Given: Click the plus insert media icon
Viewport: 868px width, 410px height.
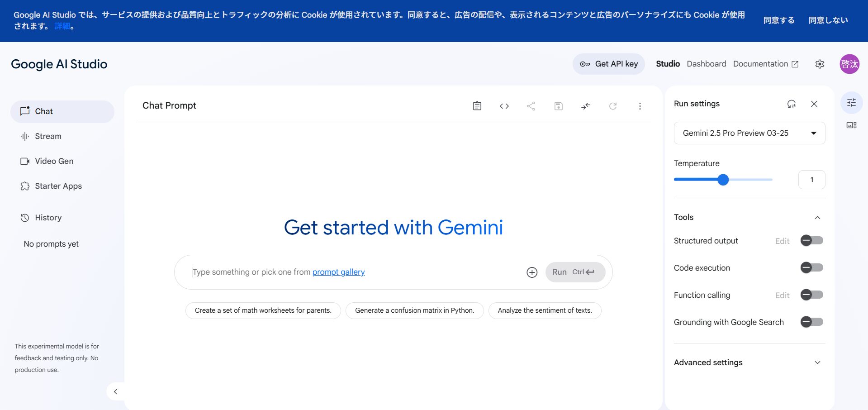Looking at the screenshot, I should click(x=532, y=272).
